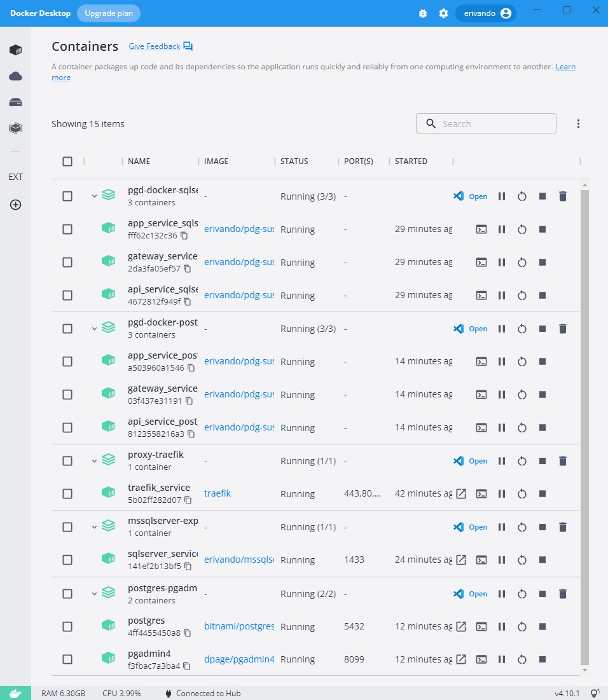Select the pgadmin4 container checkbox
The height and width of the screenshot is (700, 608).
(x=67, y=659)
